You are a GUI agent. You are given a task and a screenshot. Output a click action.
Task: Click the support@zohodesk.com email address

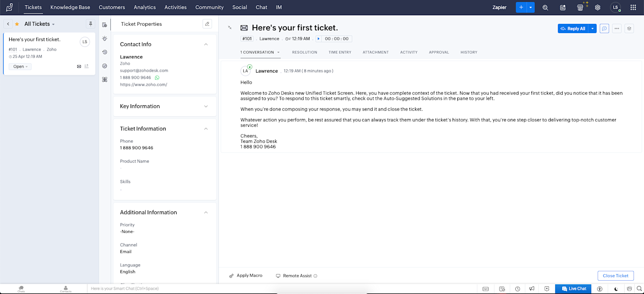pos(144,71)
